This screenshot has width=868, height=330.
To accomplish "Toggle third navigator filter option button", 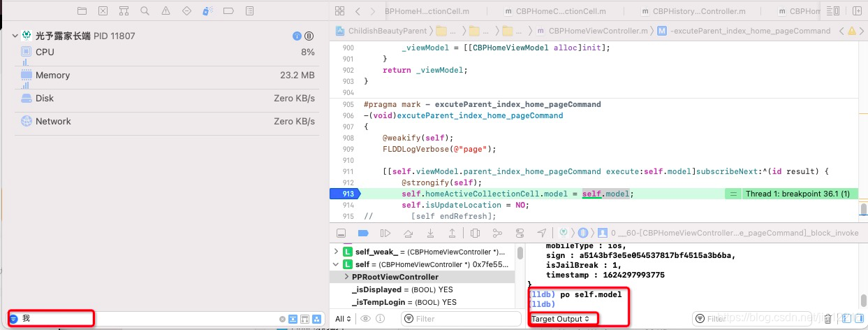I will tap(316, 319).
